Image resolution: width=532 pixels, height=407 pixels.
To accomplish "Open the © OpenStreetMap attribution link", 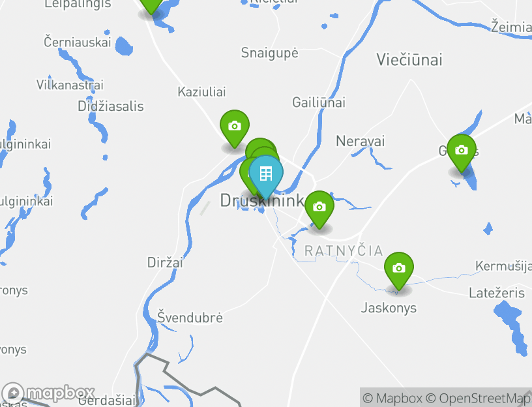I will 479,398.
